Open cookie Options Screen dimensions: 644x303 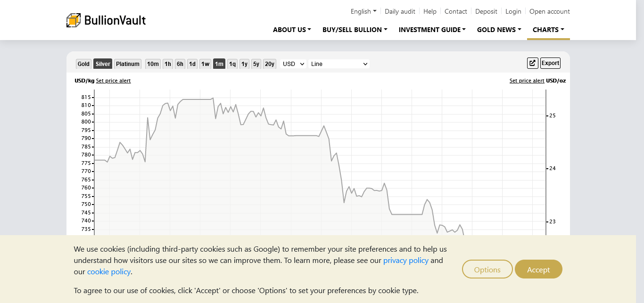coord(487,270)
